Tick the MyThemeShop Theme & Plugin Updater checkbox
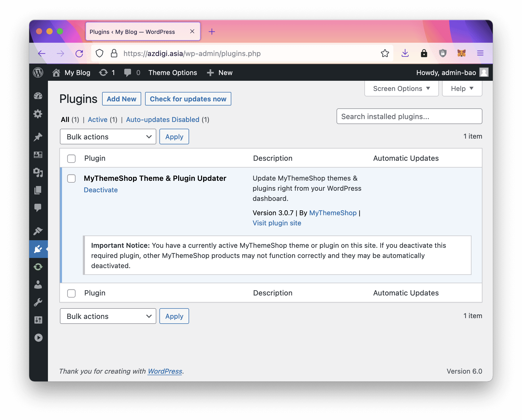 (71, 179)
